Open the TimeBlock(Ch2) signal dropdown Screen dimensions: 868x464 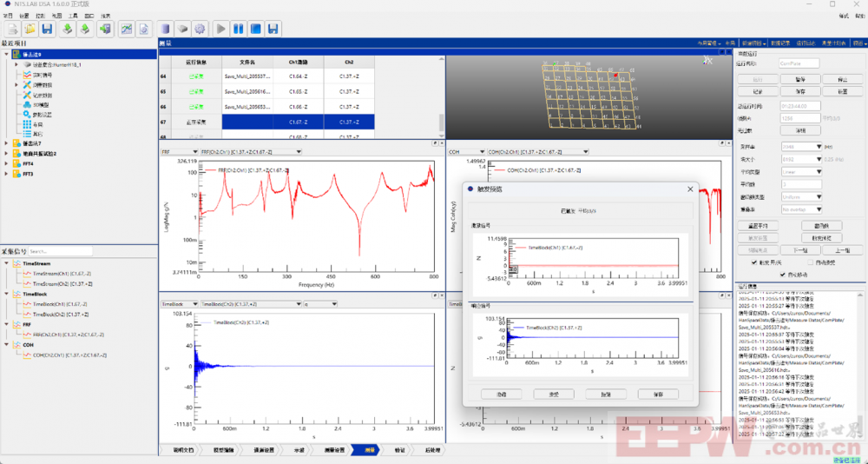click(x=251, y=304)
